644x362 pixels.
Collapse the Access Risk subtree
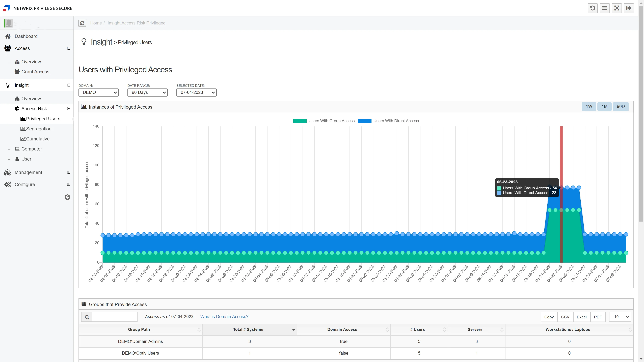[x=68, y=109]
